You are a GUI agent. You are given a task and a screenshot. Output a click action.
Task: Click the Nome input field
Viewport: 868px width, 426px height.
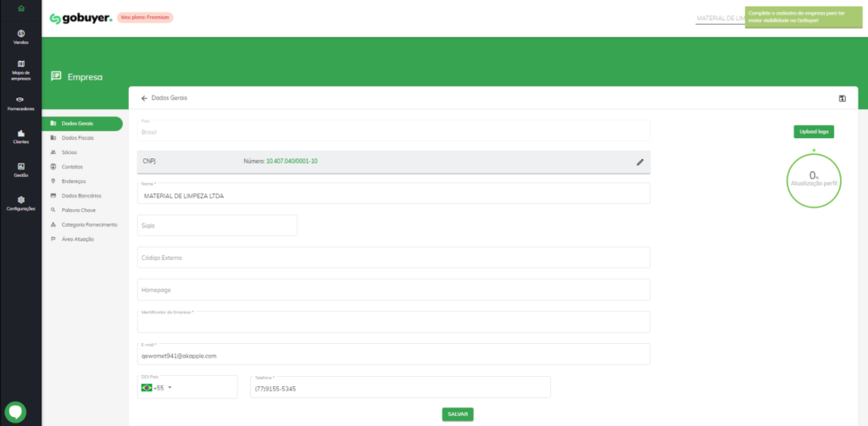tap(393, 194)
